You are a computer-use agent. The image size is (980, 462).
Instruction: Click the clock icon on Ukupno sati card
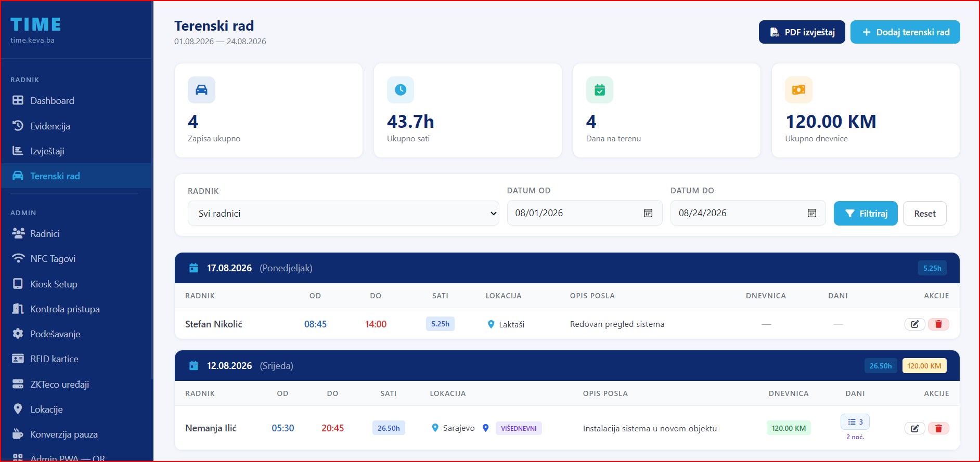click(x=401, y=90)
